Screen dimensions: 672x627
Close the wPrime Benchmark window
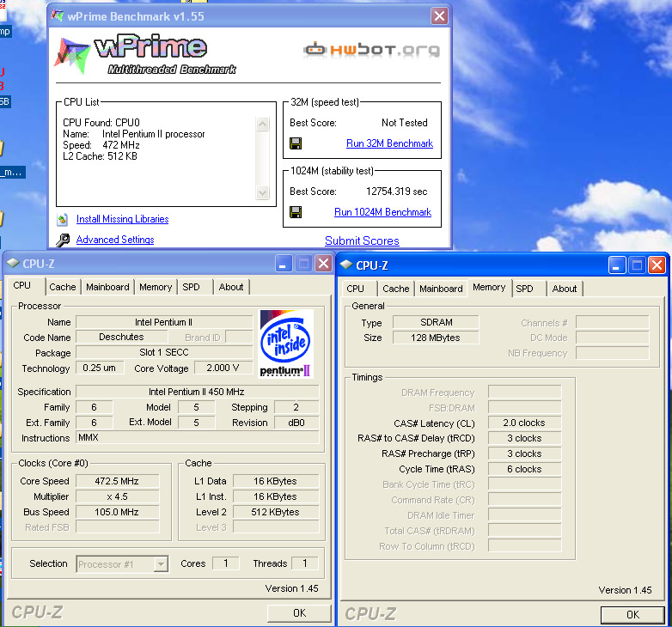(439, 15)
